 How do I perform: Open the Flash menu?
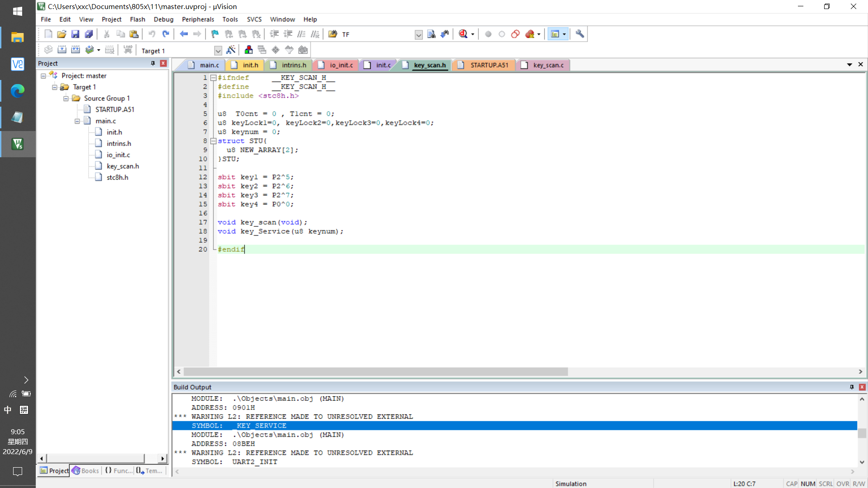pyautogui.click(x=137, y=19)
